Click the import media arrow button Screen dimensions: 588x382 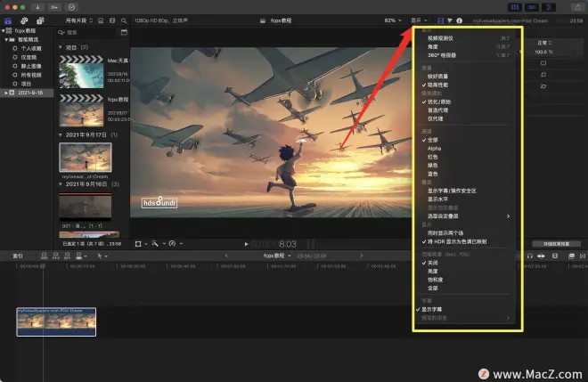click(37, 7)
